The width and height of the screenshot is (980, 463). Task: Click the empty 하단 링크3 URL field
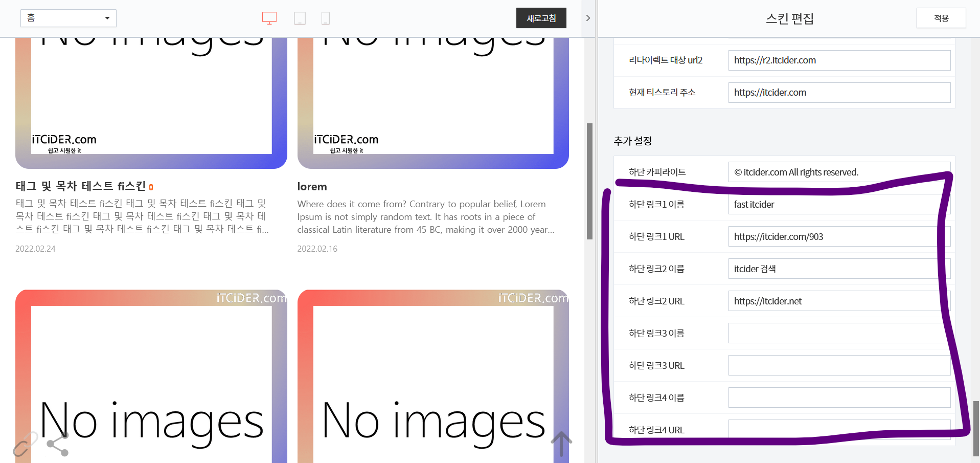(839, 365)
